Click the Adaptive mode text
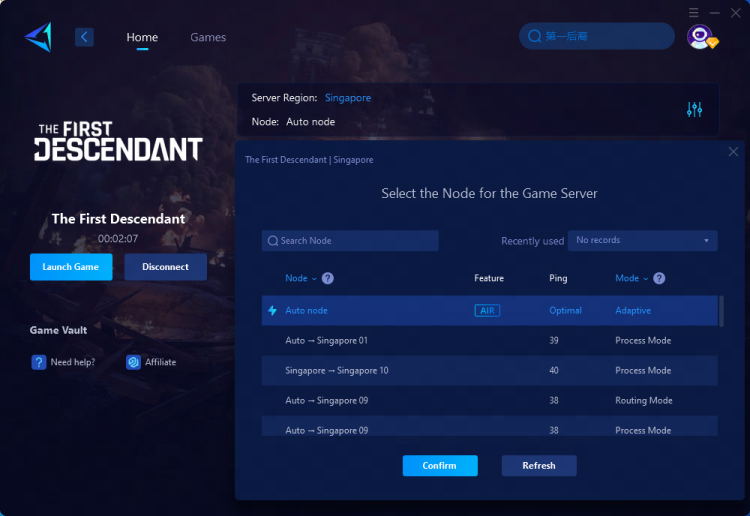This screenshot has height=516, width=750. coord(633,310)
